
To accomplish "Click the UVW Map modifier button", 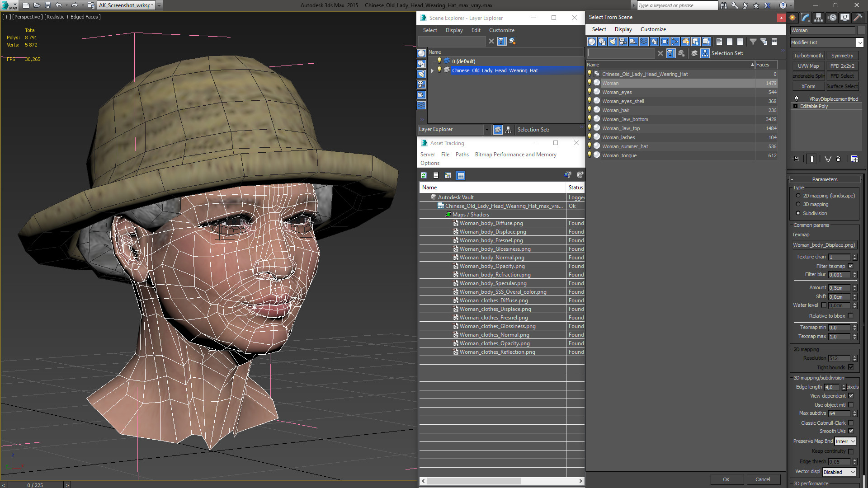I will pyautogui.click(x=808, y=66).
